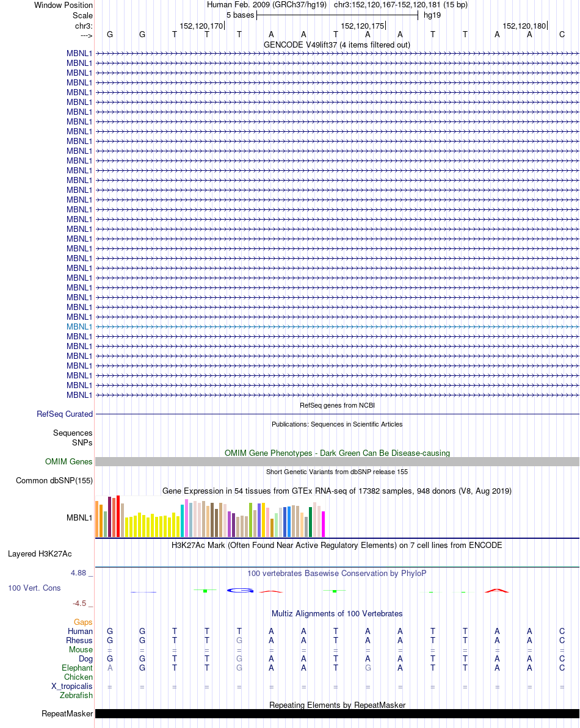580x728 pixels.
Task: Click the "5 bases" scale bar
Action: click(x=338, y=15)
